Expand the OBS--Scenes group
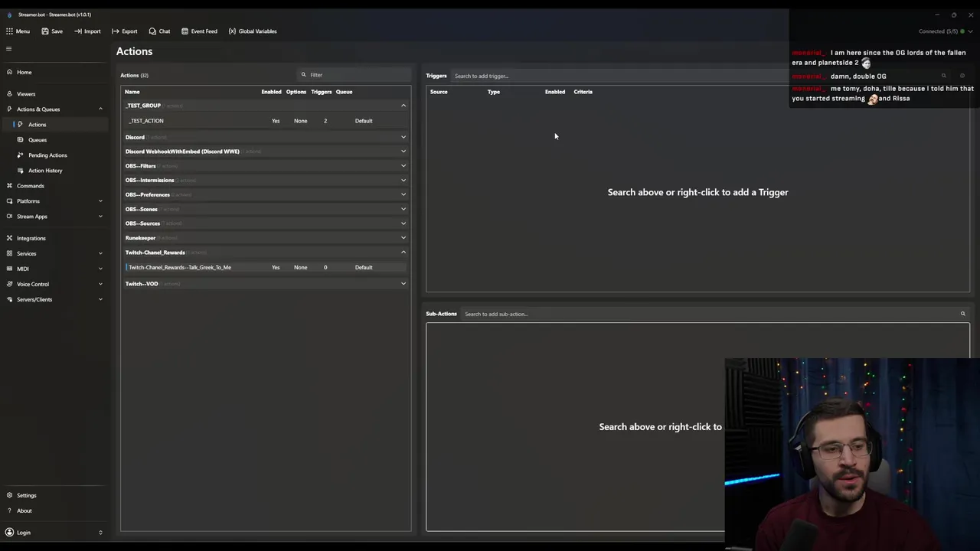 (403, 209)
